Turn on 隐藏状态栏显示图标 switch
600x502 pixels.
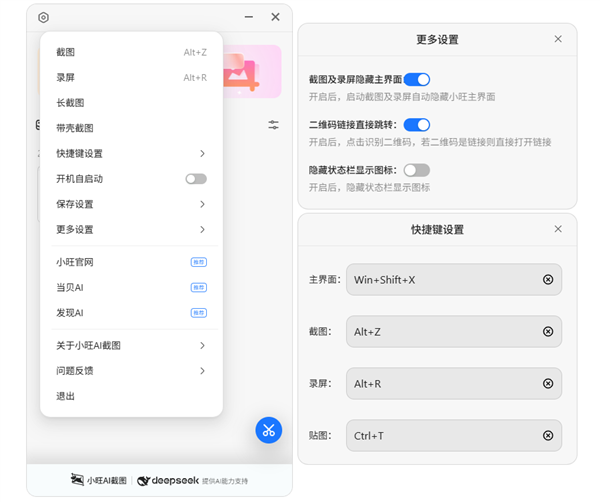(x=417, y=170)
